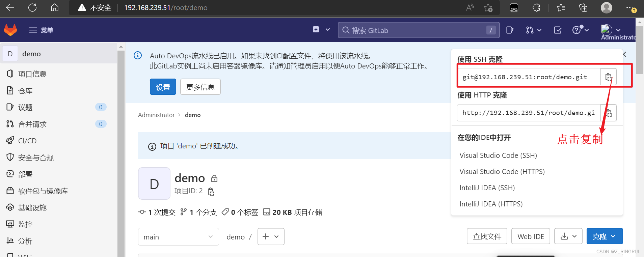Open create new plus icon
Screen dimensions: 644x257
(316, 30)
